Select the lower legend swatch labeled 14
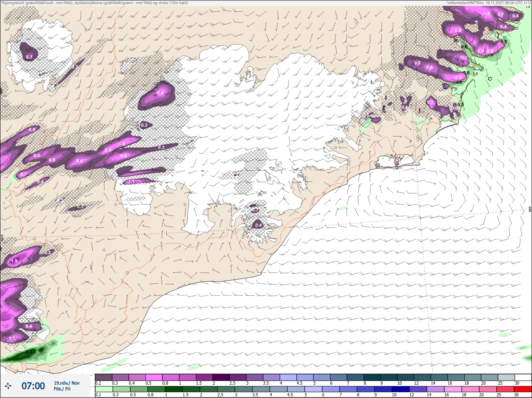 pos(435,389)
